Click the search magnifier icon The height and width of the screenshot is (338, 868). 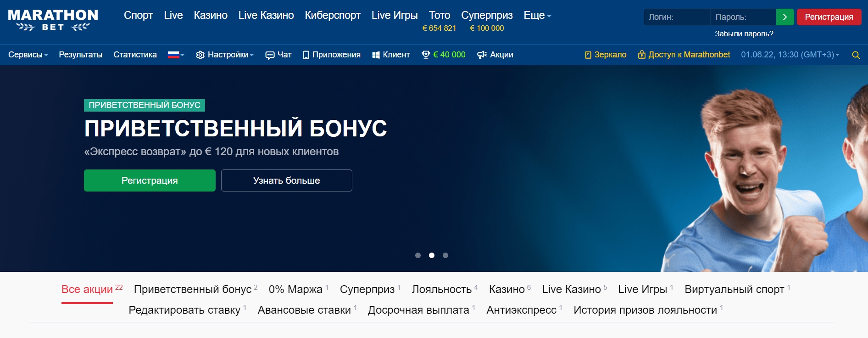(x=856, y=55)
